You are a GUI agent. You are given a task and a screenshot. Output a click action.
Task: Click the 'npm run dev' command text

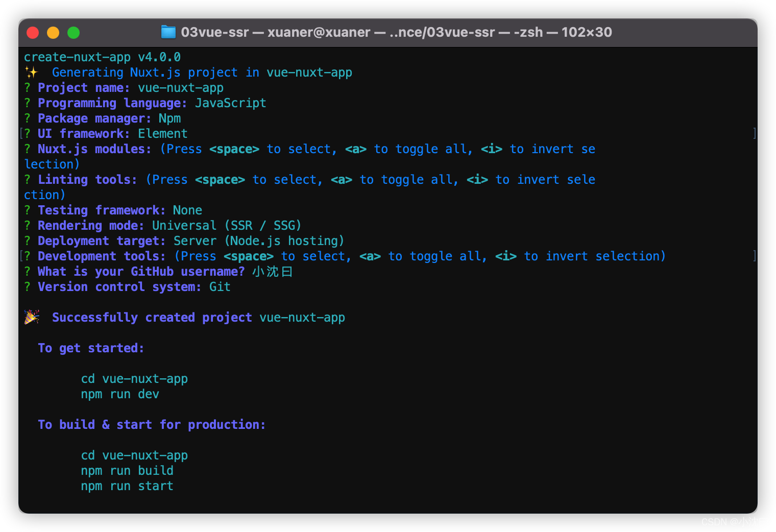point(120,394)
